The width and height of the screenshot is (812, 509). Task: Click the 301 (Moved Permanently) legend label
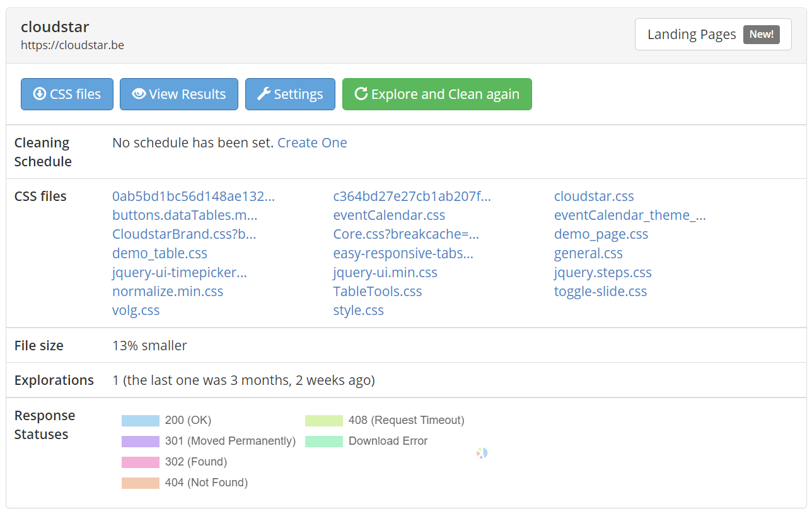point(230,441)
